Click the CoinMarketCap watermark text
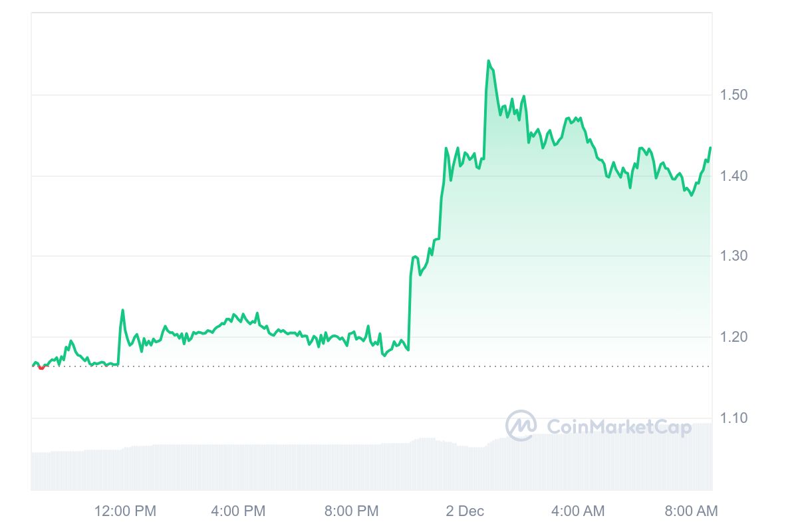 [x=618, y=426]
